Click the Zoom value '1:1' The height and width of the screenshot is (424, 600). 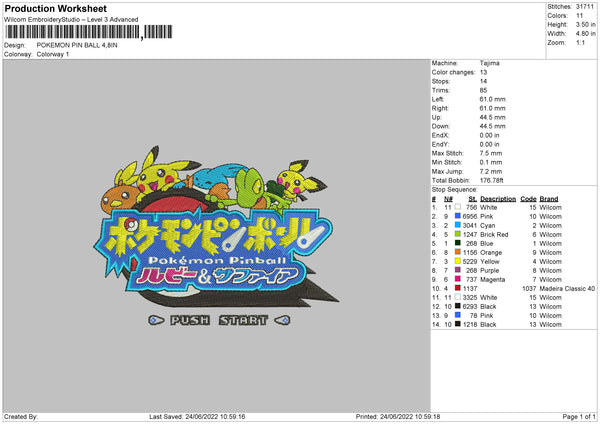point(580,42)
